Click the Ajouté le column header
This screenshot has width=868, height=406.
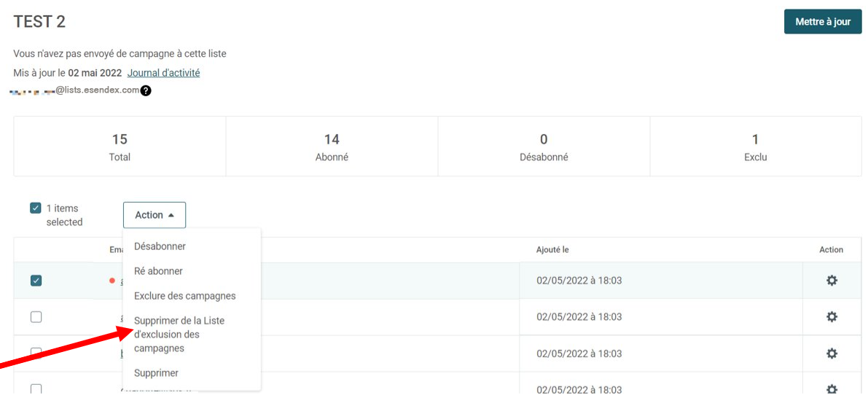(552, 250)
